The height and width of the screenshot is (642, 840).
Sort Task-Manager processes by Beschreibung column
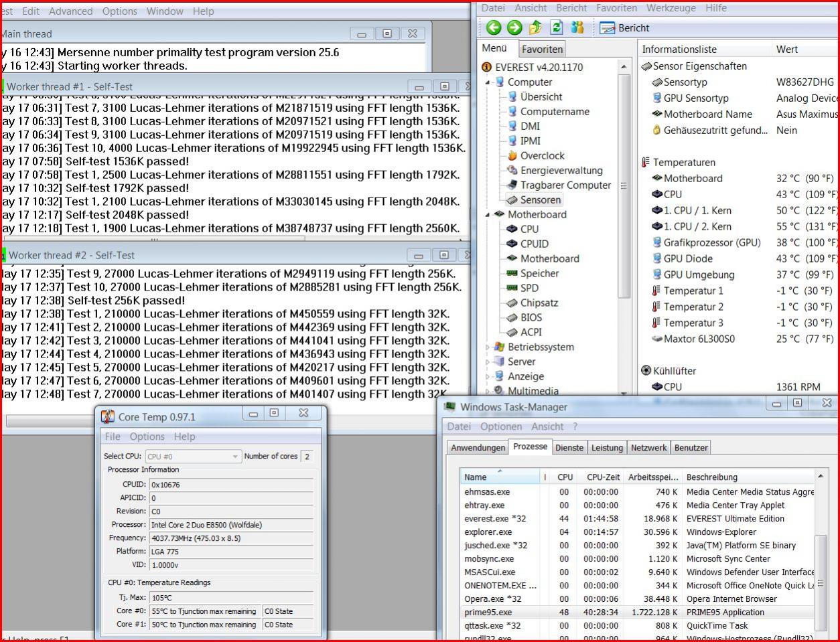coord(748,477)
